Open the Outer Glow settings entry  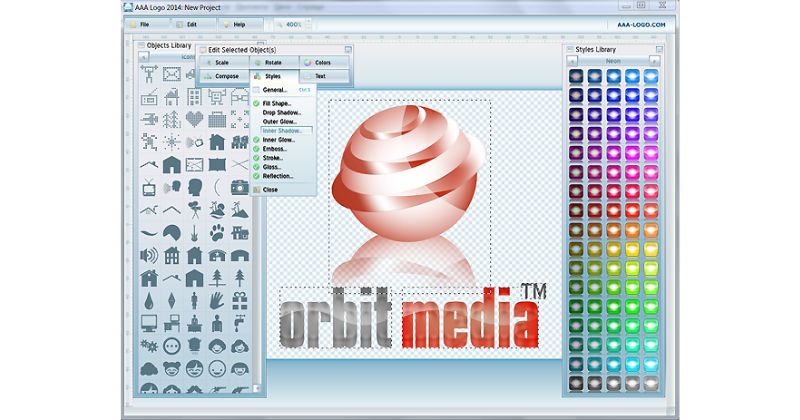pyautogui.click(x=280, y=121)
